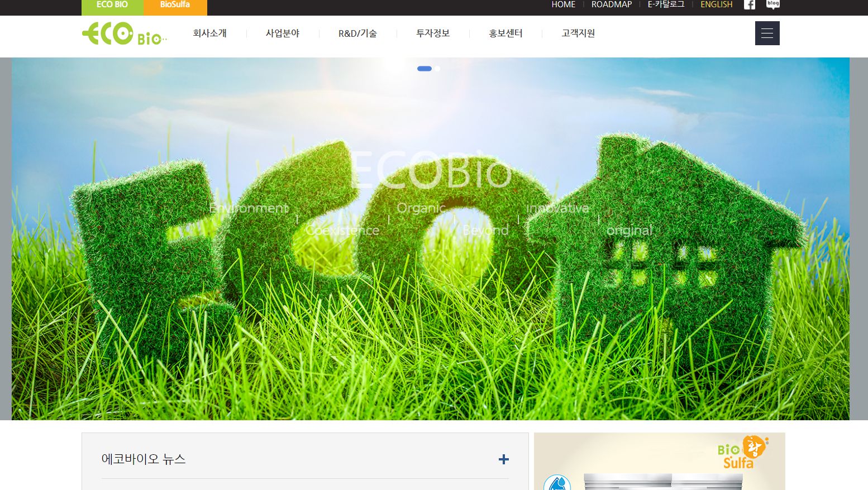868x490 pixels.
Task: Open the R&D/기술 menu
Action: click(x=357, y=33)
